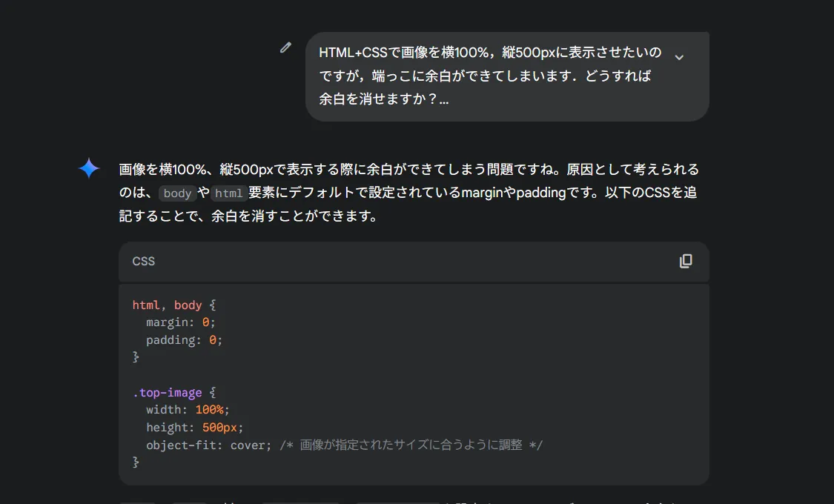Click the inline "body" code chip
The image size is (834, 504).
point(177,193)
